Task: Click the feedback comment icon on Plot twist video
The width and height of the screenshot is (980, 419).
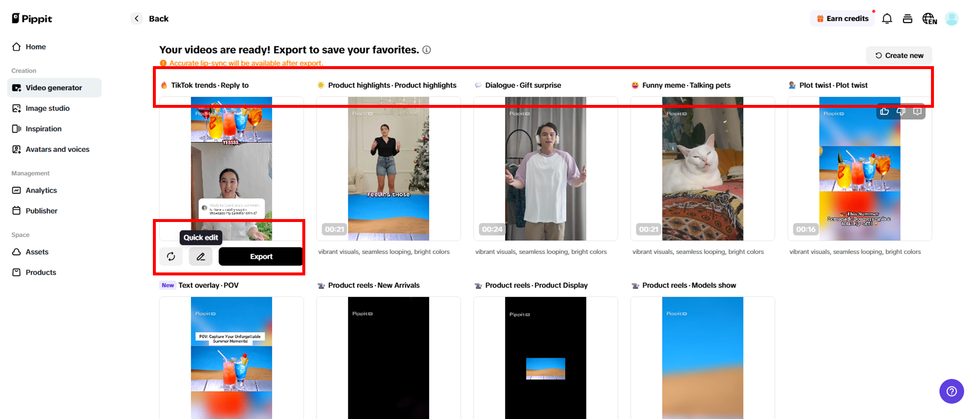Action: click(x=917, y=111)
